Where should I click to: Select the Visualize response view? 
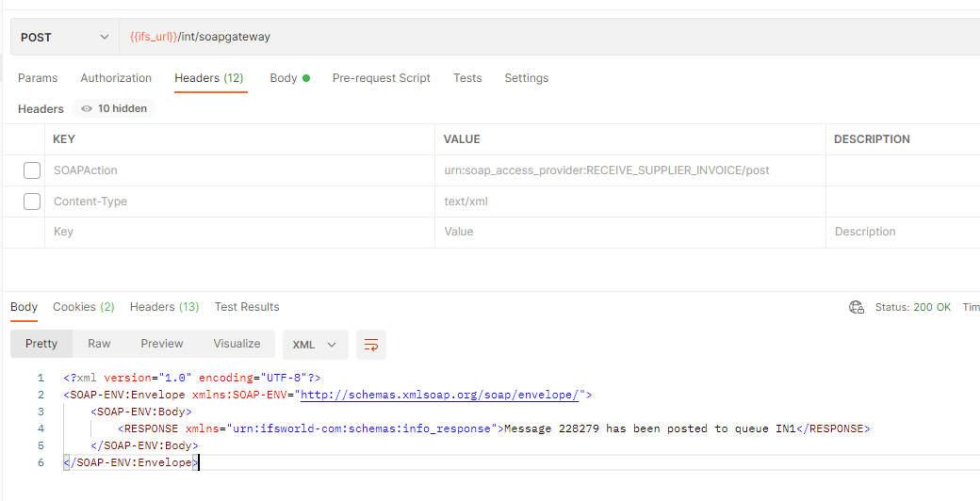(x=237, y=344)
